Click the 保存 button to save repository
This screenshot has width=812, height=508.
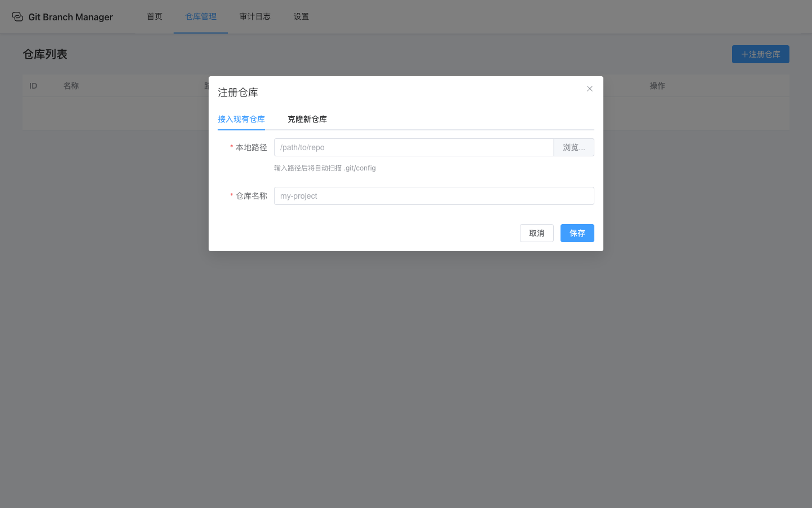(577, 233)
